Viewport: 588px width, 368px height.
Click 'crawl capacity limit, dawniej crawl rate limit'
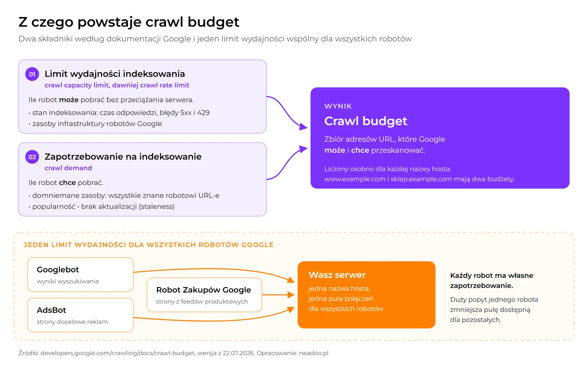(x=117, y=85)
